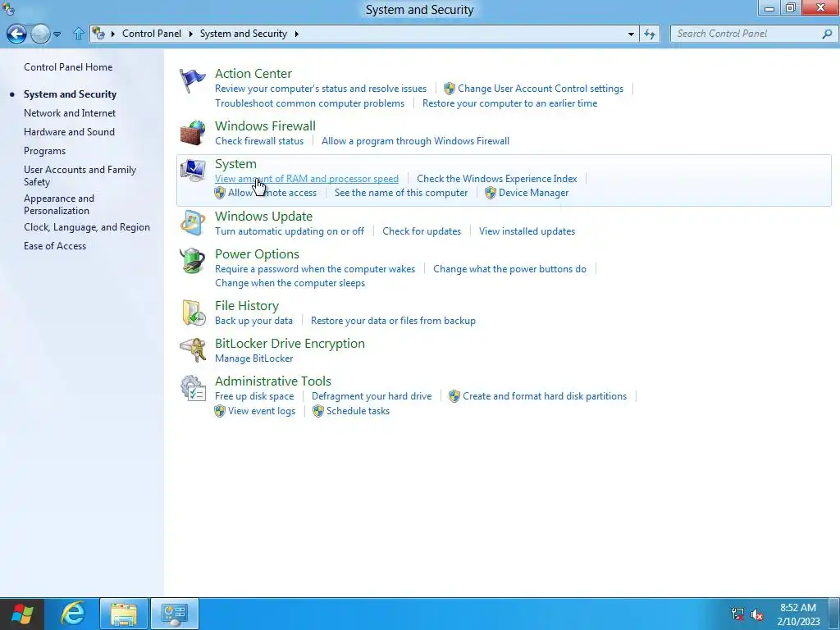Click Troubleshoot common computer problems
The image size is (840, 630).
pos(309,103)
